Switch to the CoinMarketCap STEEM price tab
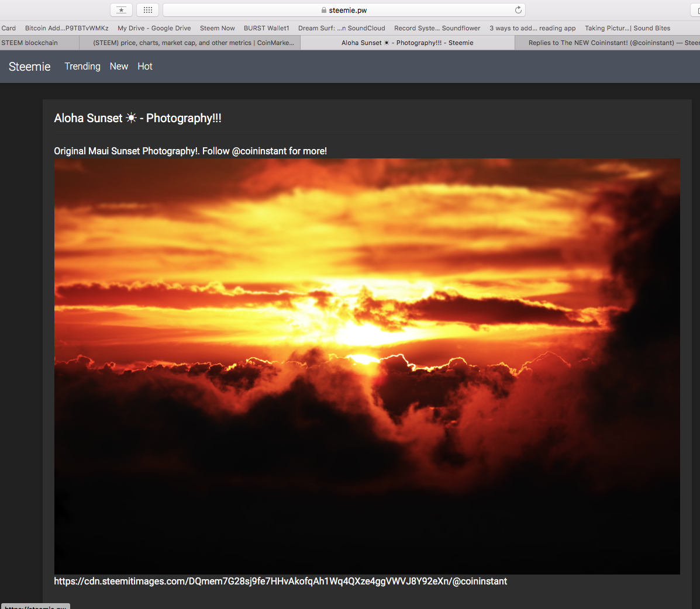Screen dimensions: 700x609 189,43
